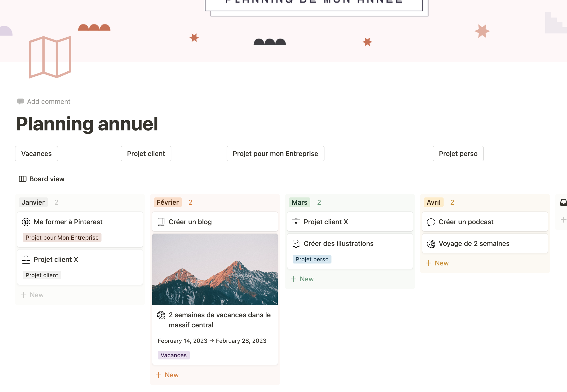Click the speech bubble icon on Créer un podcast
Screen dimensions: 567x392
431,222
